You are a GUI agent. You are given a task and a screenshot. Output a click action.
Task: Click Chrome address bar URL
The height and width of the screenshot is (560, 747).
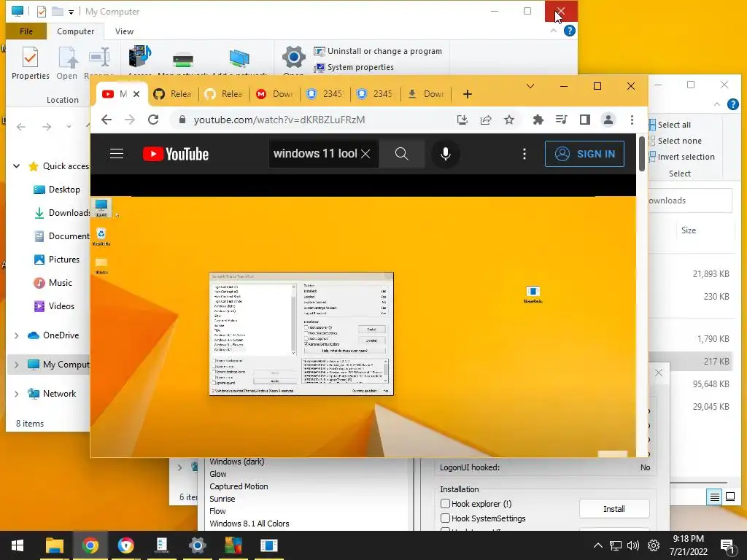click(279, 120)
